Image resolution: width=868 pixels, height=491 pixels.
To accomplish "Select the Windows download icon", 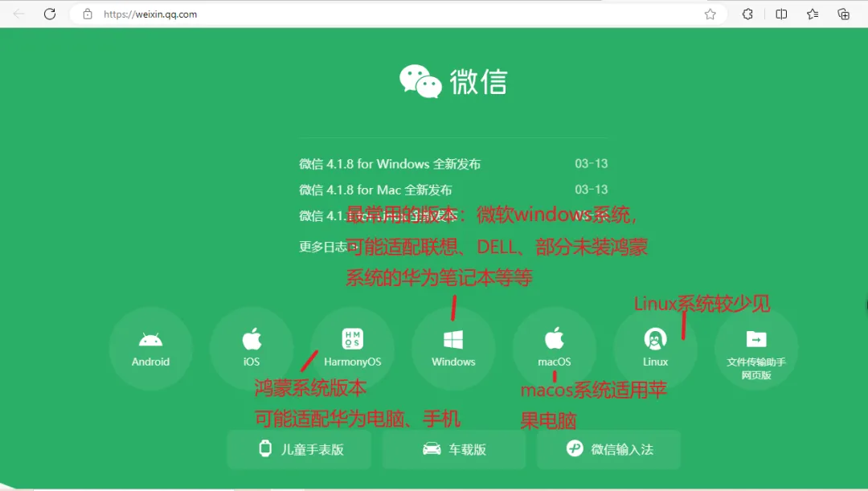I will (453, 349).
